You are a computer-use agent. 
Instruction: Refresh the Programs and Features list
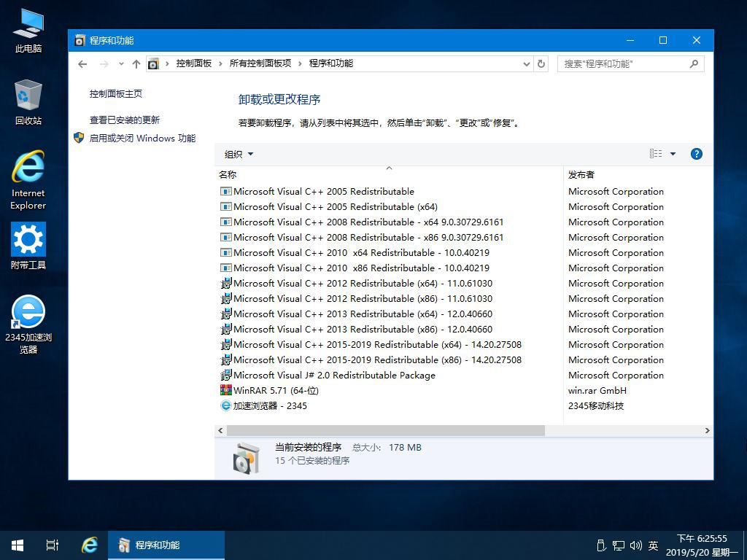[x=541, y=64]
